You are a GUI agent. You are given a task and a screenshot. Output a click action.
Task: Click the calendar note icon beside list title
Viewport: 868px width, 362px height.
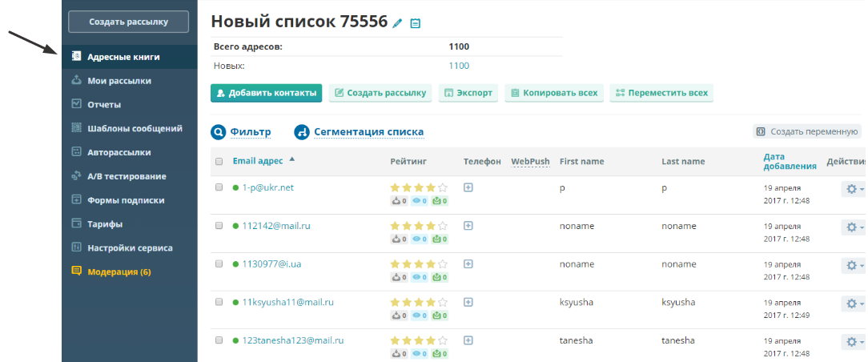[415, 23]
